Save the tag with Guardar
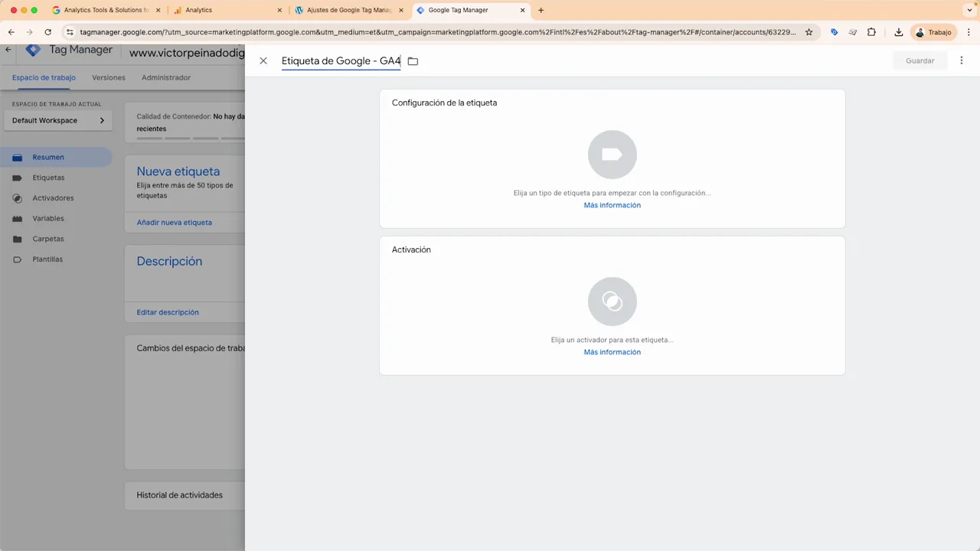 [920, 60]
